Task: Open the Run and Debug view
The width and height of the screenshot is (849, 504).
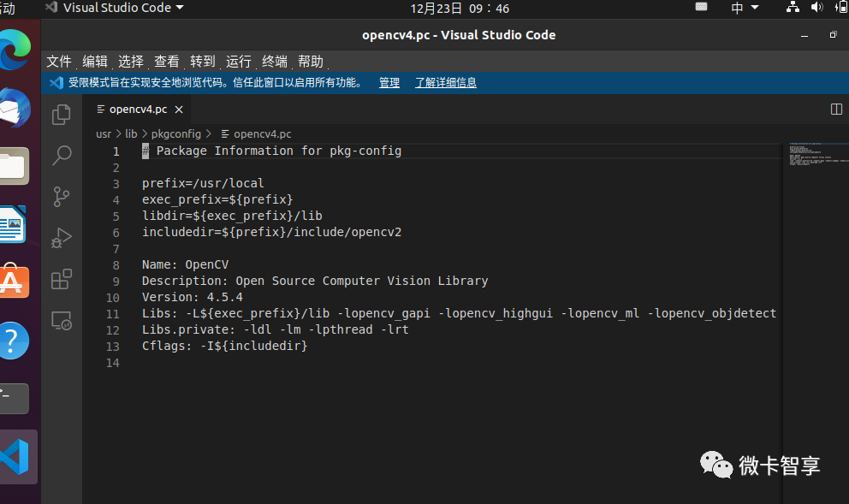Action: (61, 238)
